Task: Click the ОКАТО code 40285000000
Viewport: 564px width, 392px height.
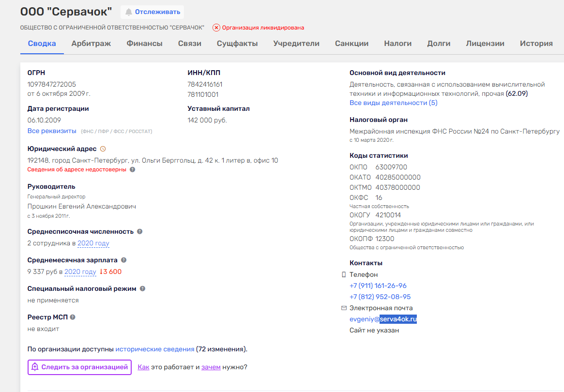Action: pyautogui.click(x=398, y=177)
